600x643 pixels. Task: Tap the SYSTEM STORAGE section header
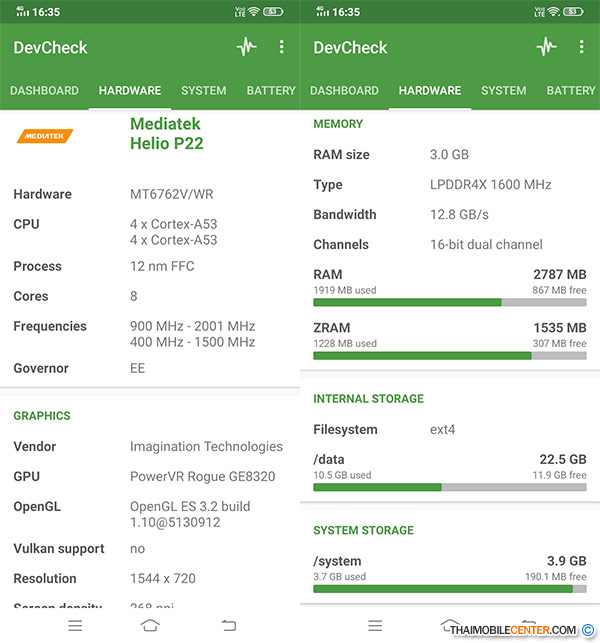(363, 530)
